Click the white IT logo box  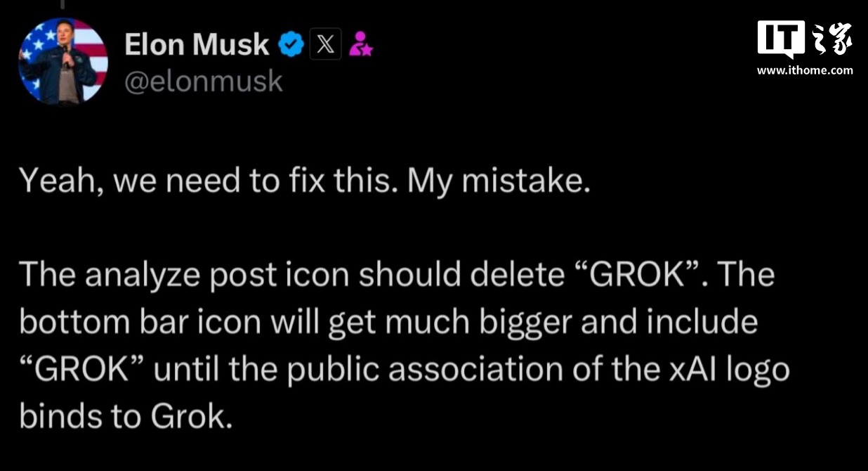(780, 38)
